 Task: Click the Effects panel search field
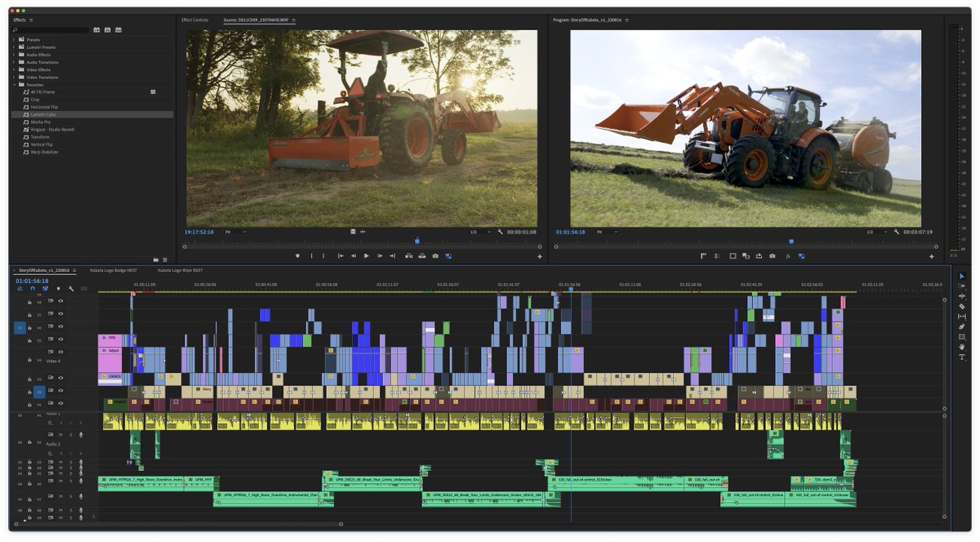pos(52,29)
